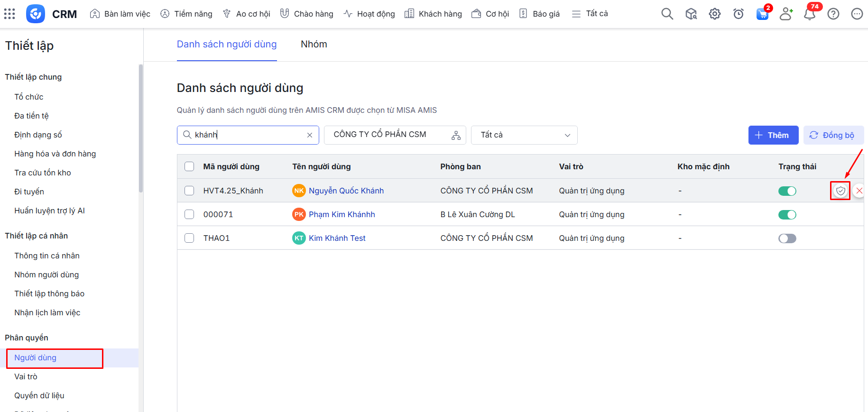Open the shopping cart icon

pos(762,14)
